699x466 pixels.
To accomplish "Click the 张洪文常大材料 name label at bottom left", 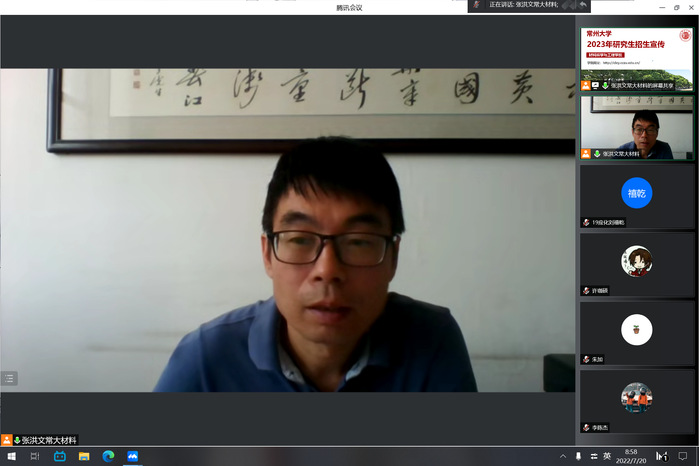I will pos(48,440).
